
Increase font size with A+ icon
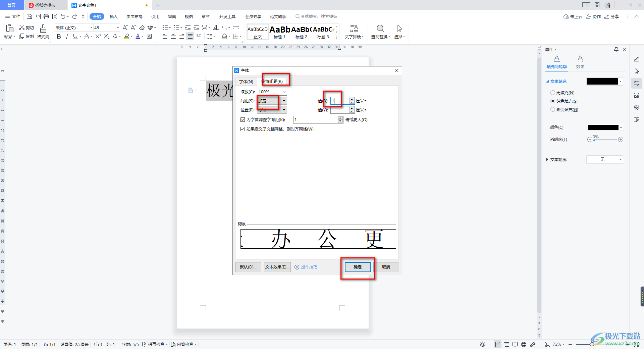click(x=125, y=28)
